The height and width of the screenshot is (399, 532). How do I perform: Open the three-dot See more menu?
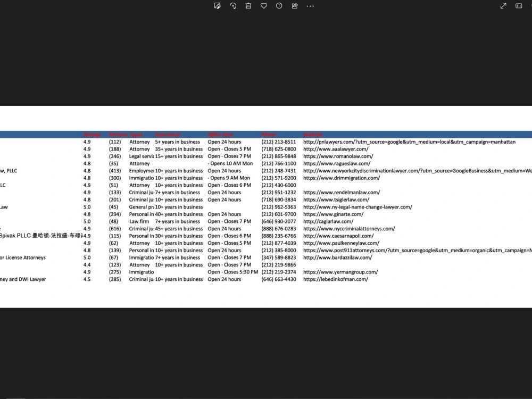(310, 6)
